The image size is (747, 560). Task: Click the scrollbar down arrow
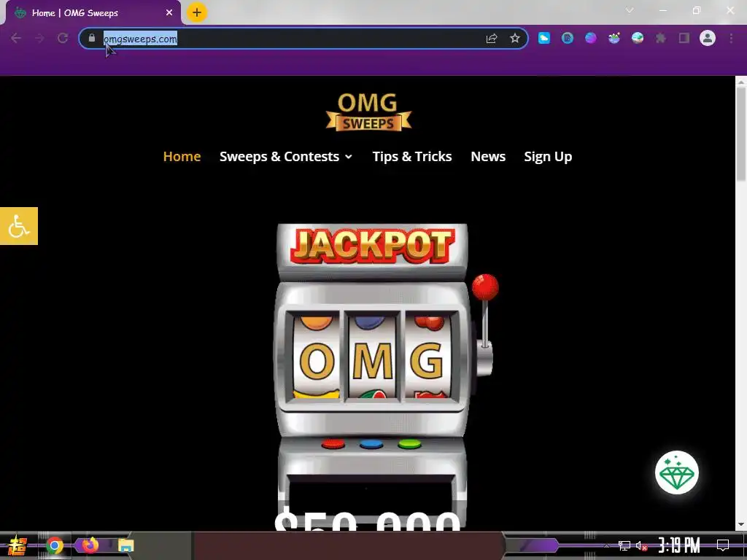[741, 524]
